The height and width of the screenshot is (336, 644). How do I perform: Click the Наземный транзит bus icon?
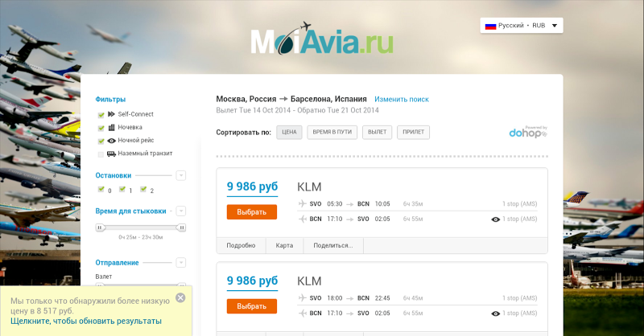coord(111,153)
